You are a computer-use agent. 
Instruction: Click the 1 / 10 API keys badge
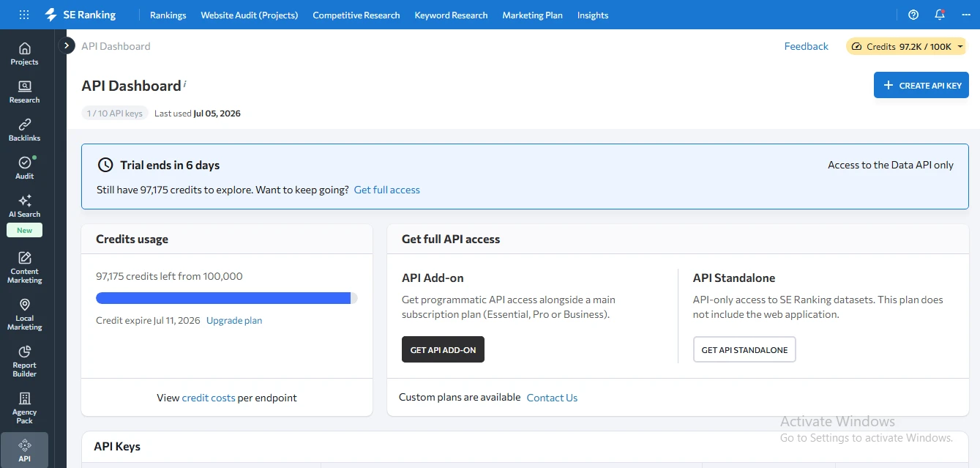[115, 114]
